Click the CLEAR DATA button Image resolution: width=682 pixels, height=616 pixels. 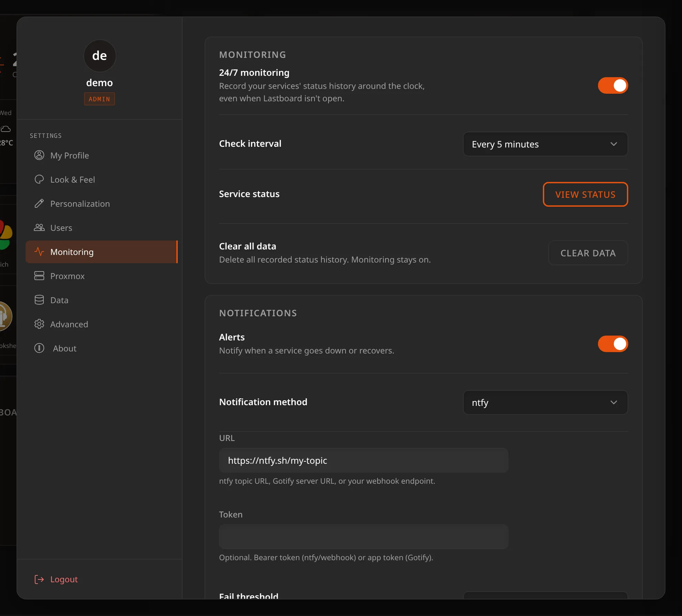(x=588, y=253)
